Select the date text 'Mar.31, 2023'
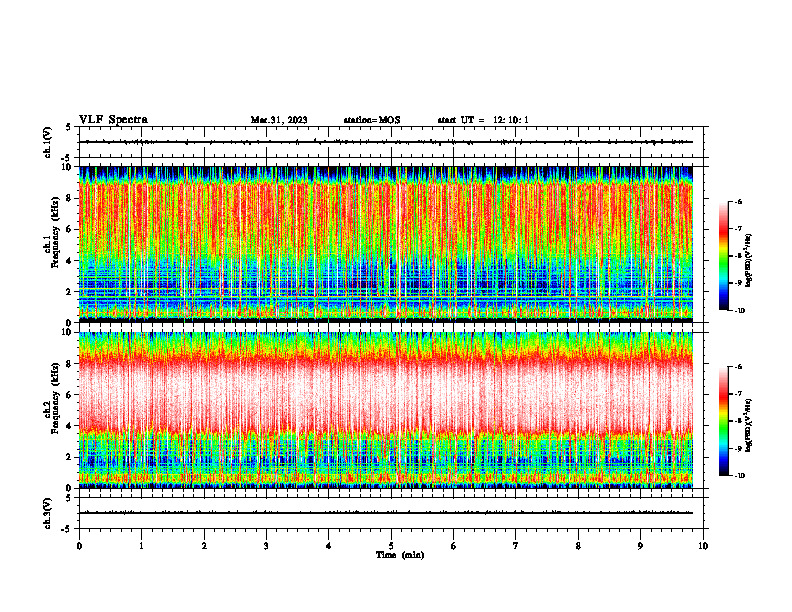 [x=279, y=120]
